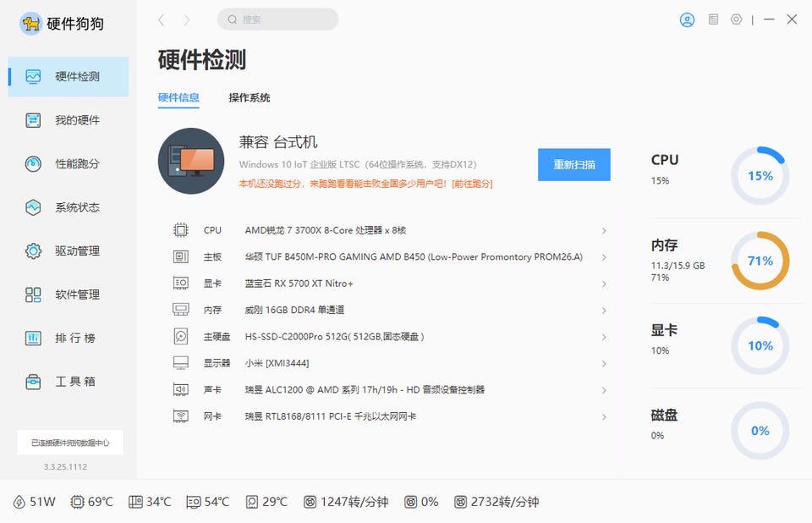Click the 54°C GPU temperature icon

(x=193, y=502)
